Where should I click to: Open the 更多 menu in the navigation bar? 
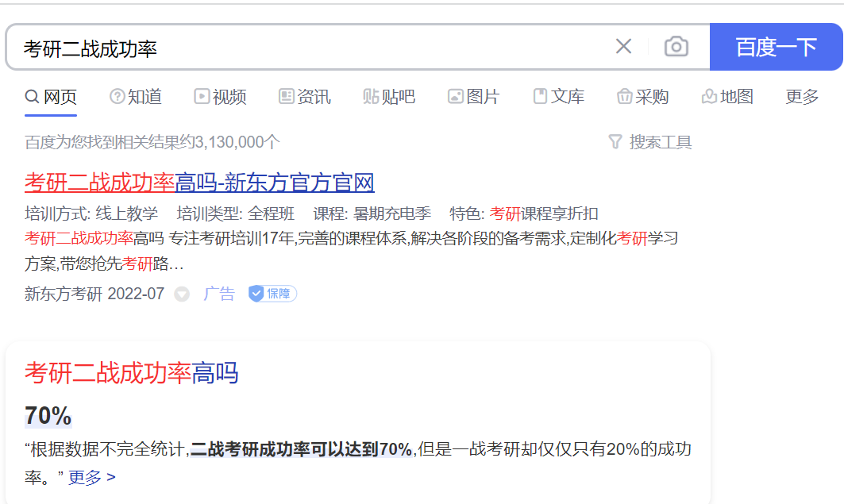pos(801,97)
